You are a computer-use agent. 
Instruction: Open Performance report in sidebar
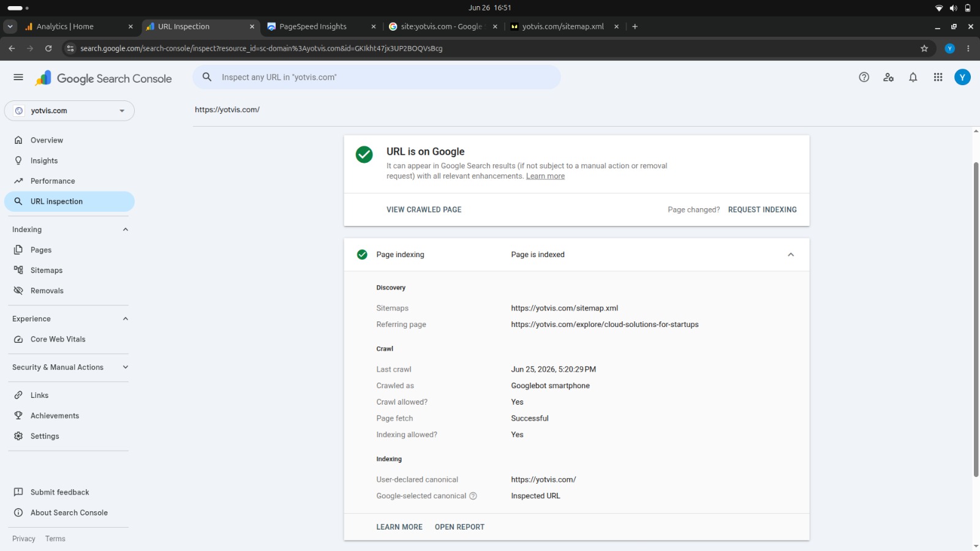point(69,181)
